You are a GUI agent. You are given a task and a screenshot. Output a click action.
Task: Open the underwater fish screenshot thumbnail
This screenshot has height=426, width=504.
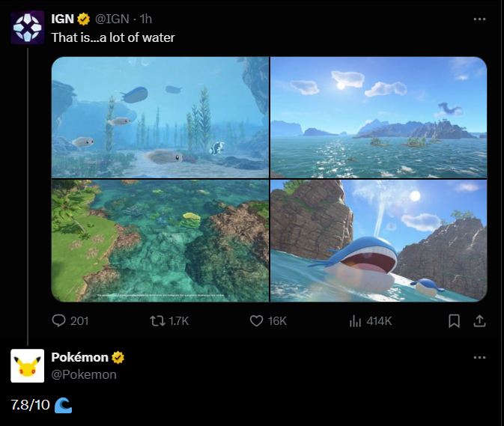[x=160, y=118]
